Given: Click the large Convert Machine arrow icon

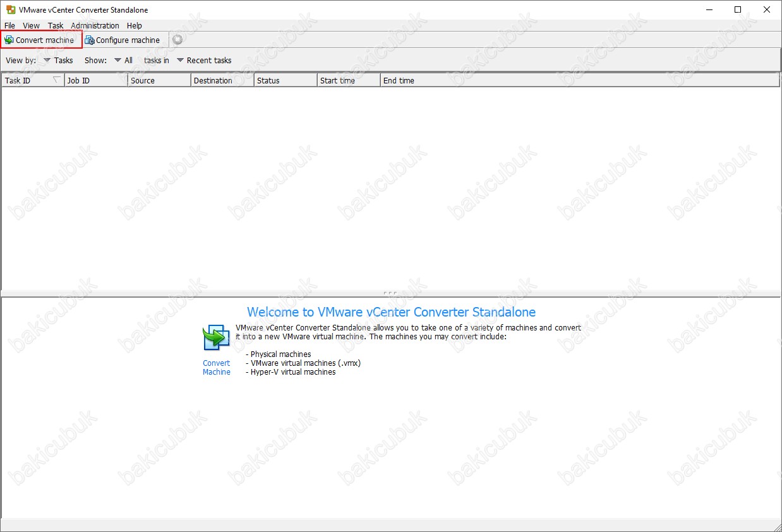Looking at the screenshot, I should (217, 337).
